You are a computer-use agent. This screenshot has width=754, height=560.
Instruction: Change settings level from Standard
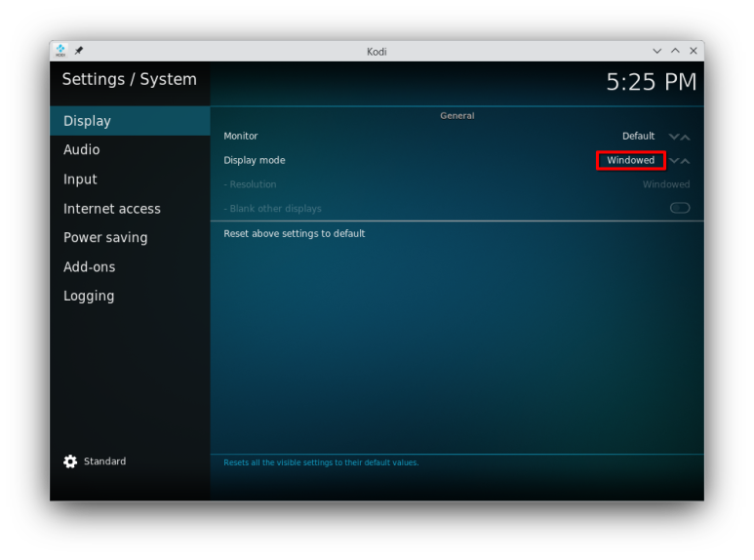tap(104, 461)
